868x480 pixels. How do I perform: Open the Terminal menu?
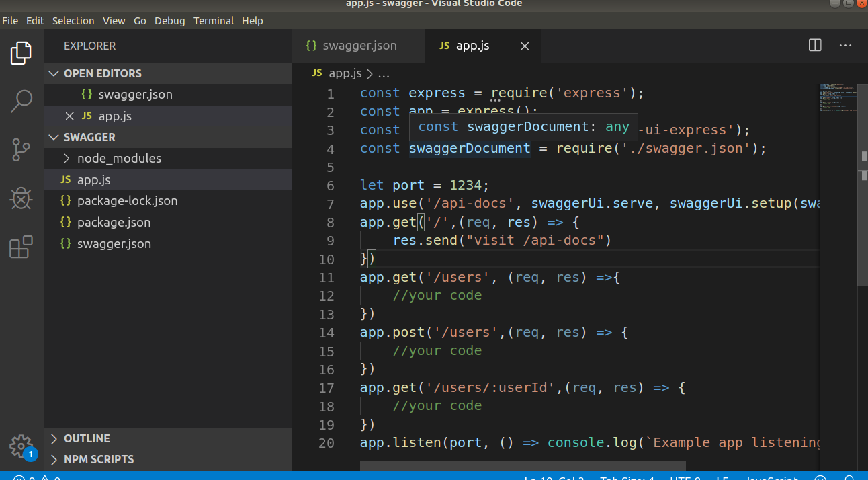[214, 21]
